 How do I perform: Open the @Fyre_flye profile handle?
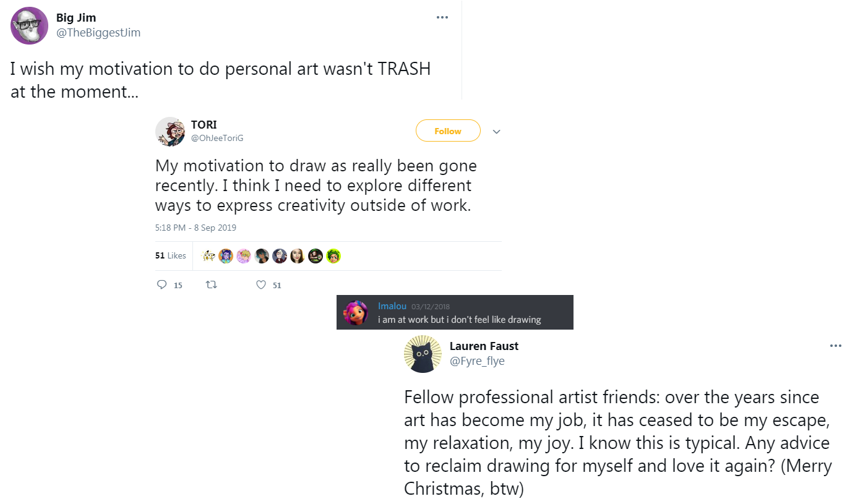tap(477, 361)
